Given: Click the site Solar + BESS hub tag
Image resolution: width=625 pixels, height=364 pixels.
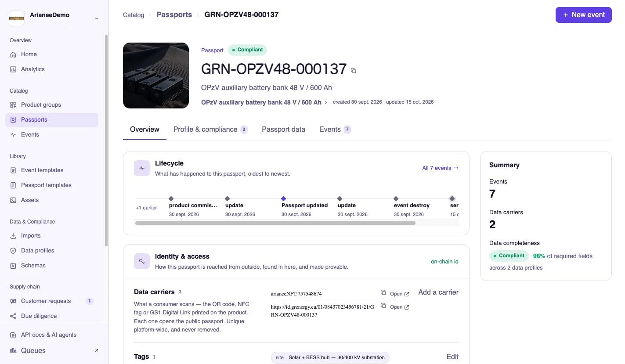Looking at the screenshot, I should coord(330,357).
